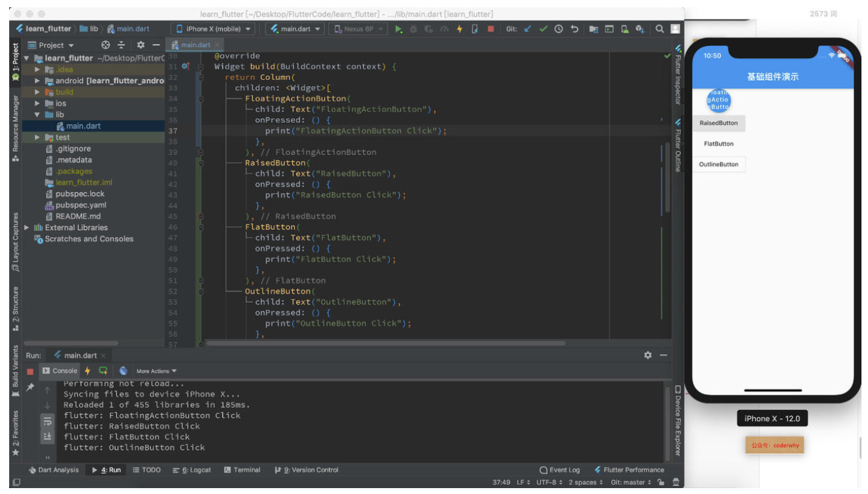This screenshot has height=494, width=868.
Task: Hide the Project panel with minus icon
Action: pos(156,45)
